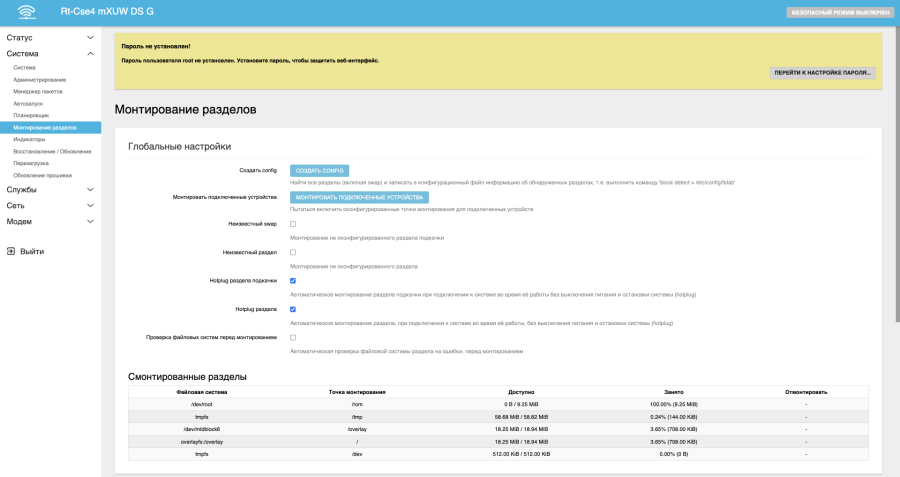Image resolution: width=900 pixels, height=477 pixels.
Task: Click Монтировать подключенные устройства button
Action: 354,197
